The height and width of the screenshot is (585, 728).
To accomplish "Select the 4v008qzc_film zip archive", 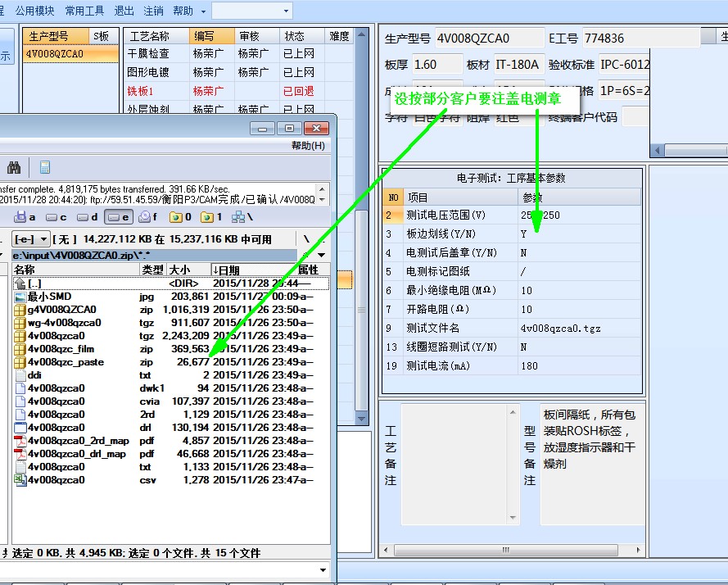I will (171, 349).
